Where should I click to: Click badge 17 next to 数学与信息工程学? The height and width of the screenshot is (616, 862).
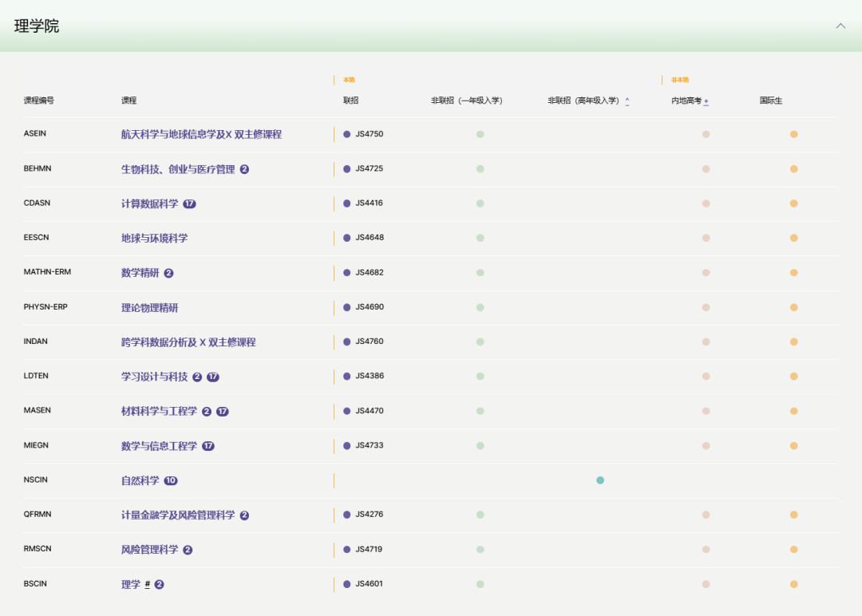208,446
